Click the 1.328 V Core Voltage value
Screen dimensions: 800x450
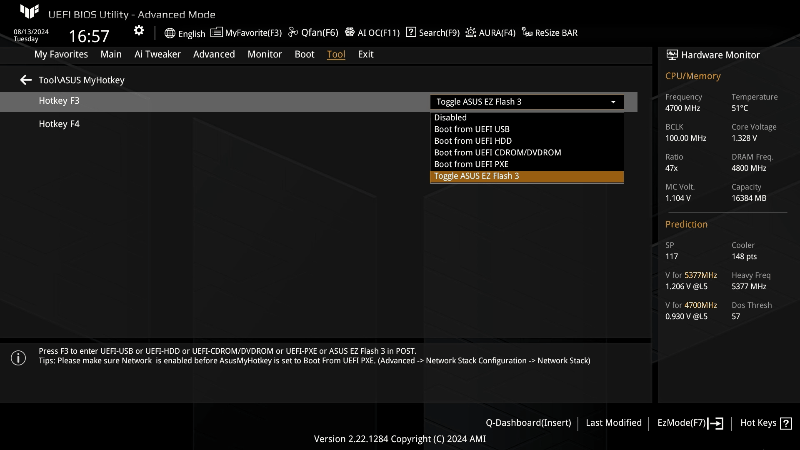pos(744,138)
